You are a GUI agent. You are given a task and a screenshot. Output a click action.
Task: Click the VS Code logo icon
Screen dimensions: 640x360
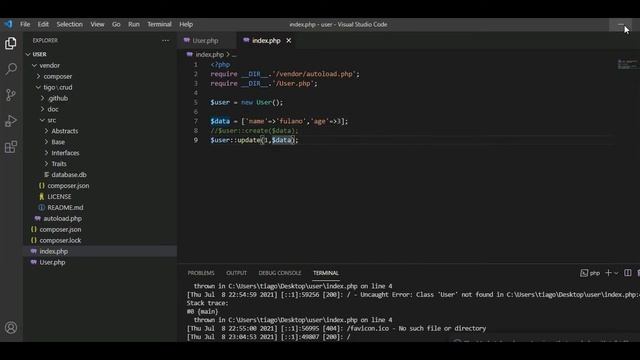pyautogui.click(x=8, y=24)
